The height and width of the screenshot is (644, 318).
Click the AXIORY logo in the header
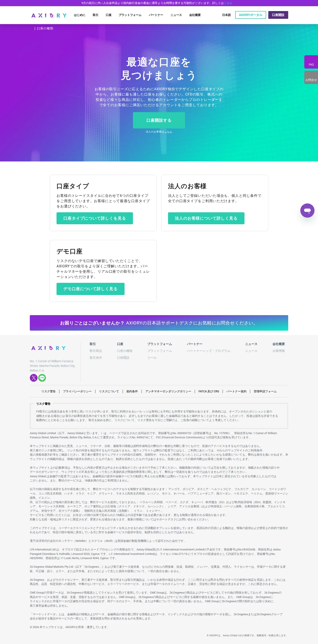(x=49, y=15)
